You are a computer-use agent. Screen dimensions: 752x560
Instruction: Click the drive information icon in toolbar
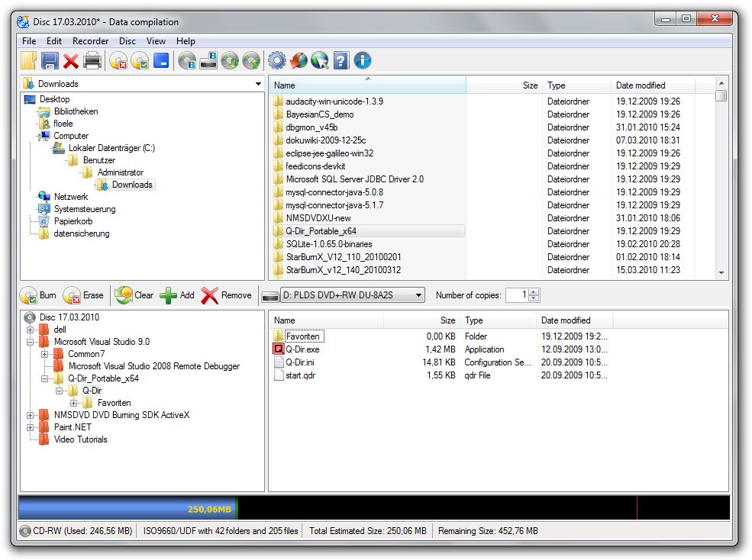208,61
